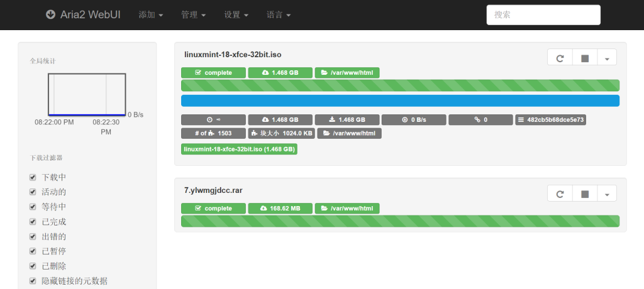Click the estimated time clock badge

[213, 120]
